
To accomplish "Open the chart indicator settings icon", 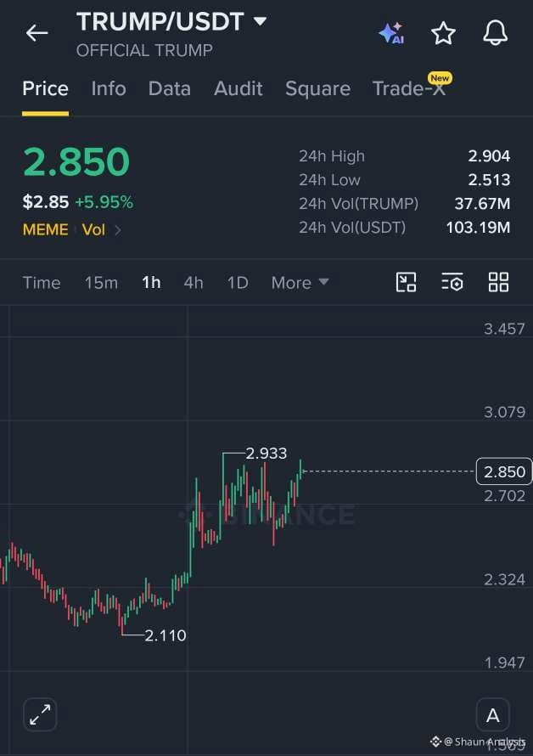I will tap(452, 282).
